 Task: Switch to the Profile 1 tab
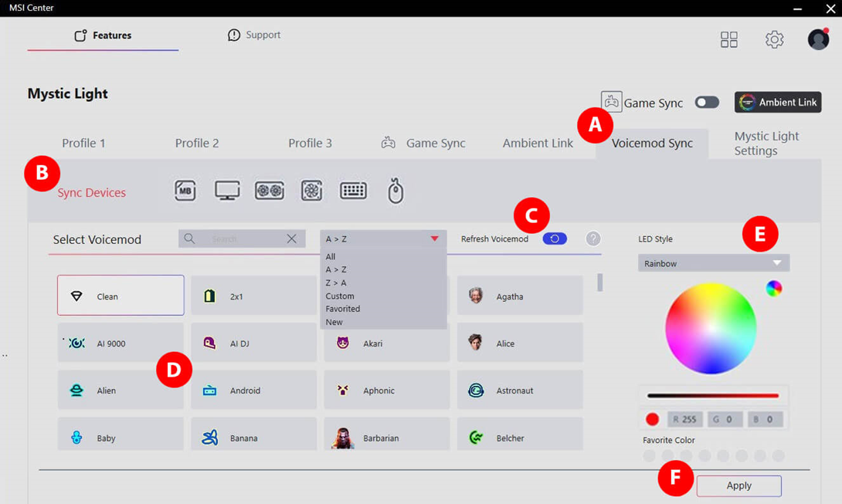[x=83, y=144]
